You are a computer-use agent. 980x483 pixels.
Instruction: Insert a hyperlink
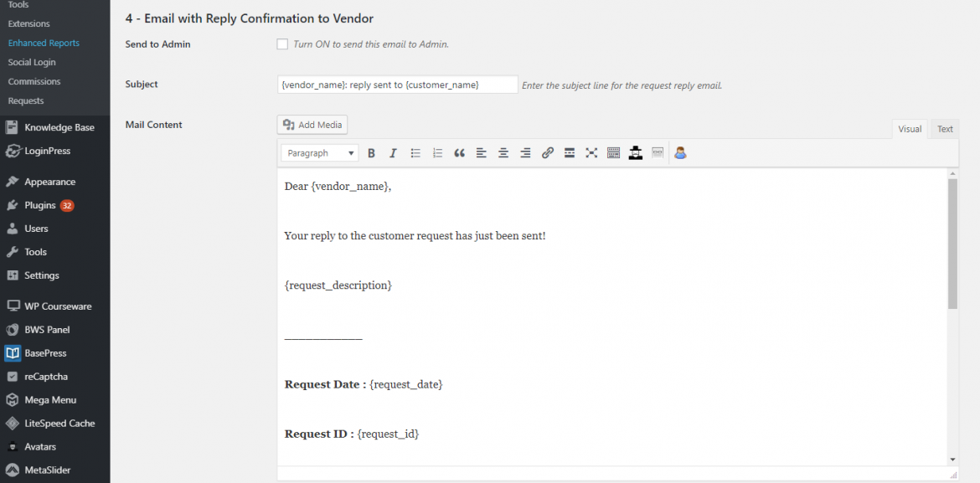548,152
